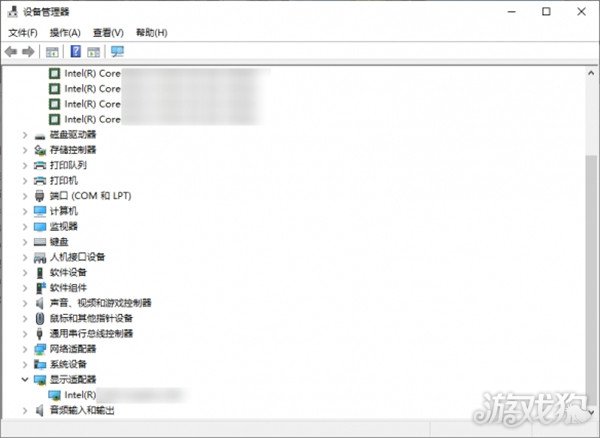Click the 鼠标和其他指针设备 mouse icon
This screenshot has width=600, height=438.
pyautogui.click(x=40, y=318)
